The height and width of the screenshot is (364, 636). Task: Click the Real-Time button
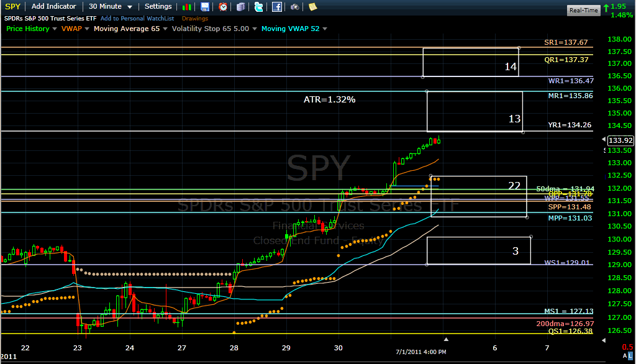583,10
